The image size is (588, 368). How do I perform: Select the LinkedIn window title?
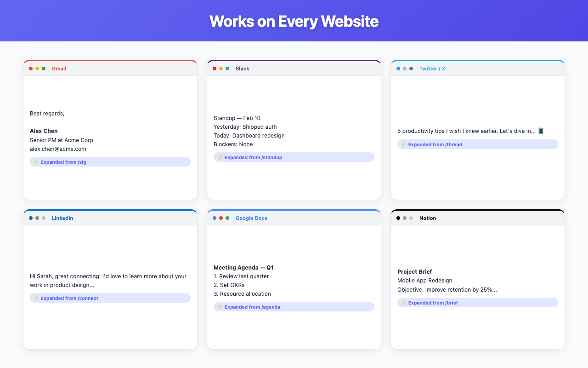pos(62,218)
